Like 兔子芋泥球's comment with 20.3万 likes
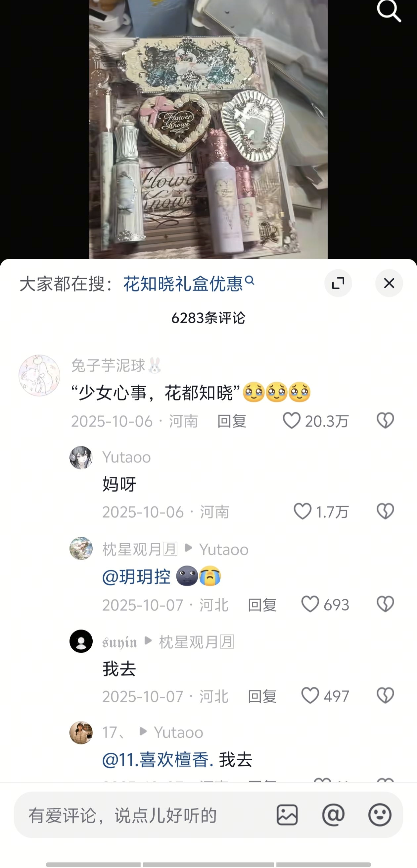Viewport: 417px width, 868px height. [x=292, y=420]
